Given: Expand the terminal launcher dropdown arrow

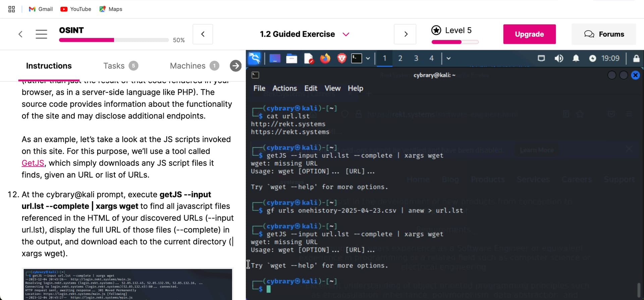Looking at the screenshot, I should 368,58.
